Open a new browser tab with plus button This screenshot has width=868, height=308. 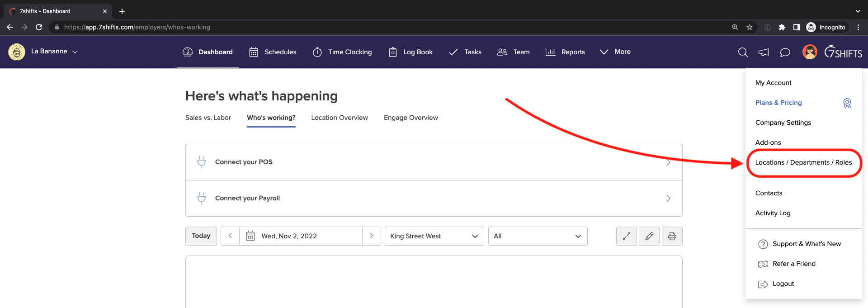pyautogui.click(x=122, y=11)
